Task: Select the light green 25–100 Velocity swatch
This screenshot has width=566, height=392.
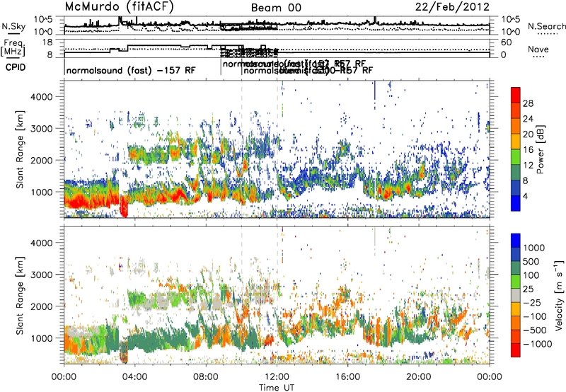Action: (516, 282)
